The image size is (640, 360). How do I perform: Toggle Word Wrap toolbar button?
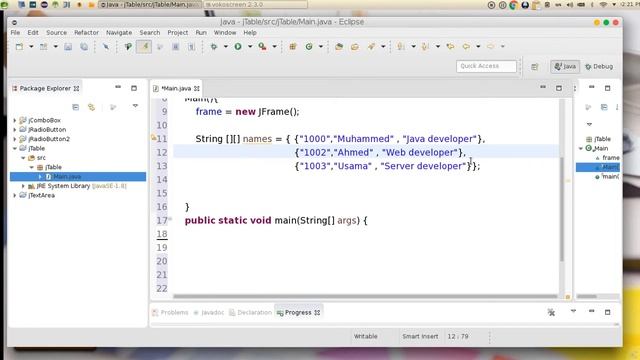[160, 47]
